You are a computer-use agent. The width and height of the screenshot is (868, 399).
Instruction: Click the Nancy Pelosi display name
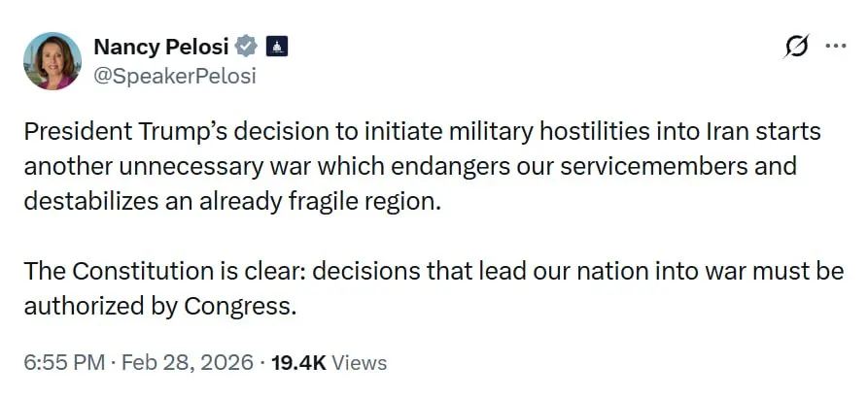click(x=161, y=48)
